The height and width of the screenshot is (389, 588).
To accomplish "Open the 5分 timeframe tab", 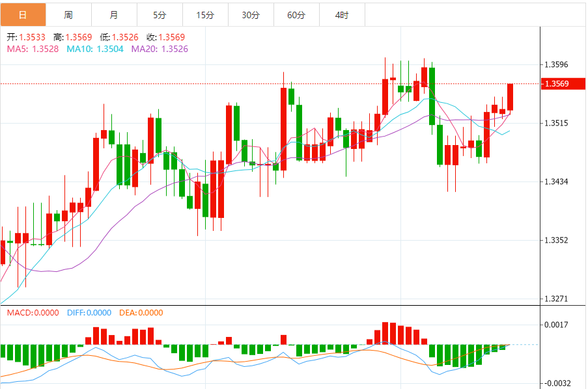I will (x=160, y=15).
